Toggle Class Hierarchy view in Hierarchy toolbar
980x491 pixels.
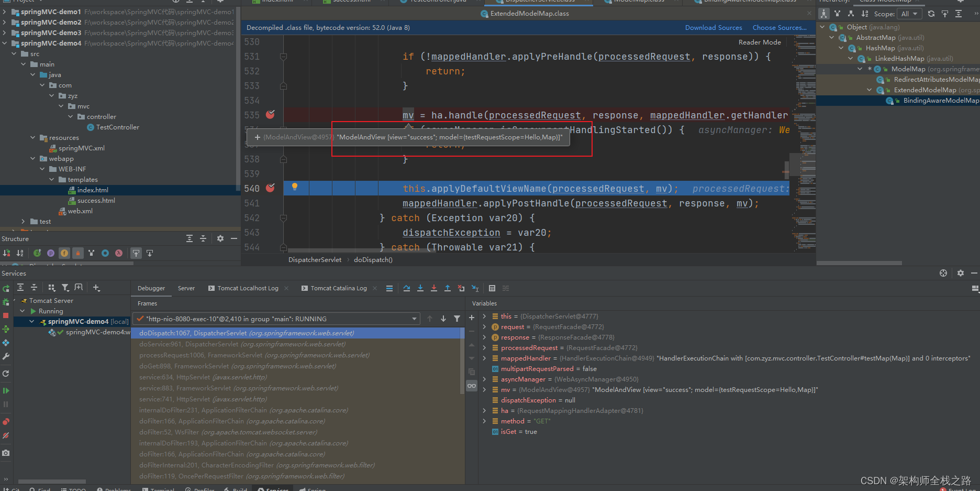click(x=824, y=14)
